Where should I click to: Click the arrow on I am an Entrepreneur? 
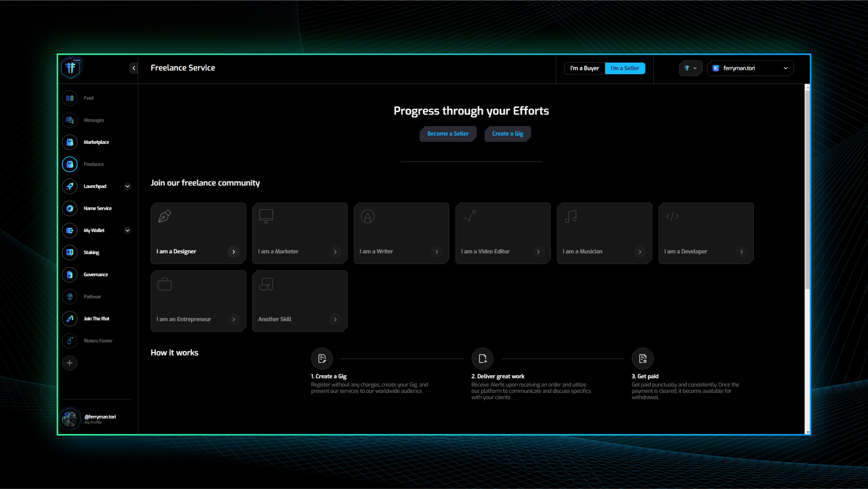click(234, 319)
